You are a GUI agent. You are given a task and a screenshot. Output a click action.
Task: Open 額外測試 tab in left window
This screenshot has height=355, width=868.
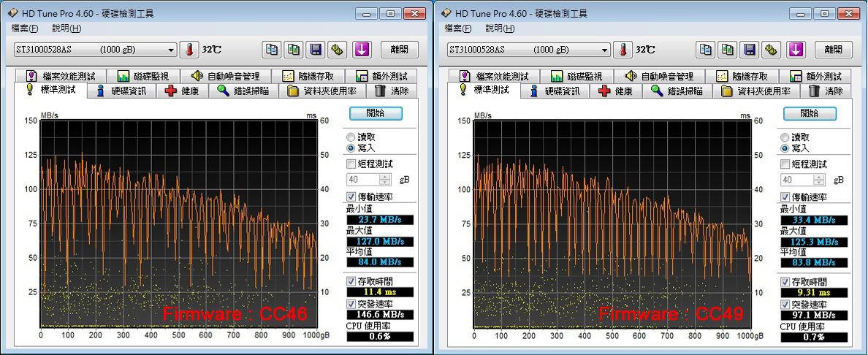point(382,76)
